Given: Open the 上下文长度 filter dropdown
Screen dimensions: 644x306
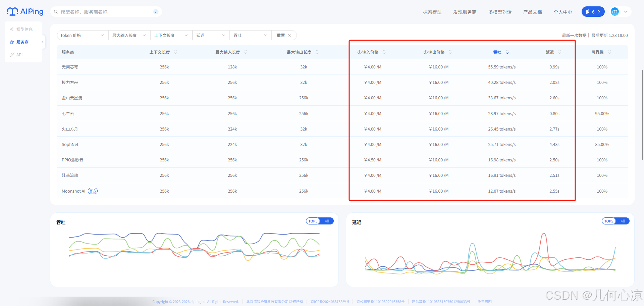Looking at the screenshot, I should (x=171, y=35).
